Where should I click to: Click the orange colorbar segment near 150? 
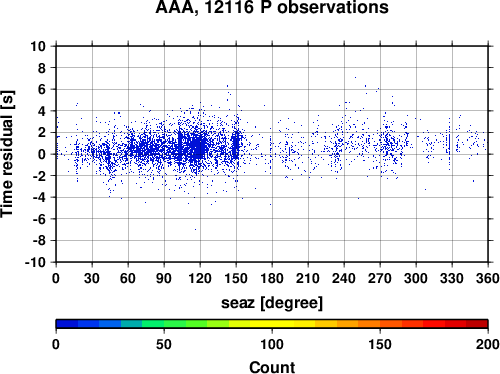tap(380, 324)
